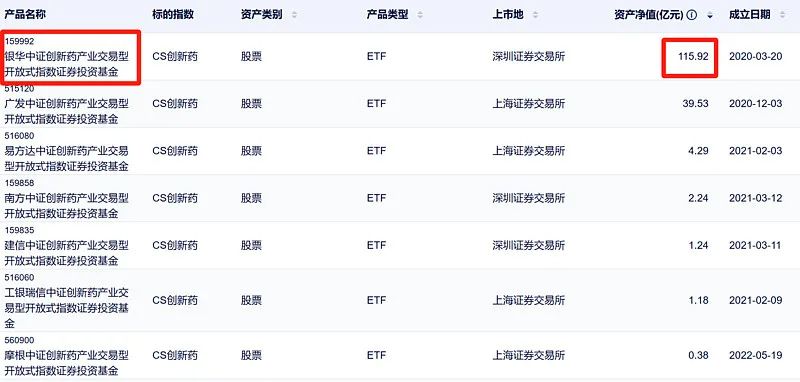Viewport: 800px width, 382px height.
Task: Click info icon beside 资产净值(亿元)
Action: point(692,15)
